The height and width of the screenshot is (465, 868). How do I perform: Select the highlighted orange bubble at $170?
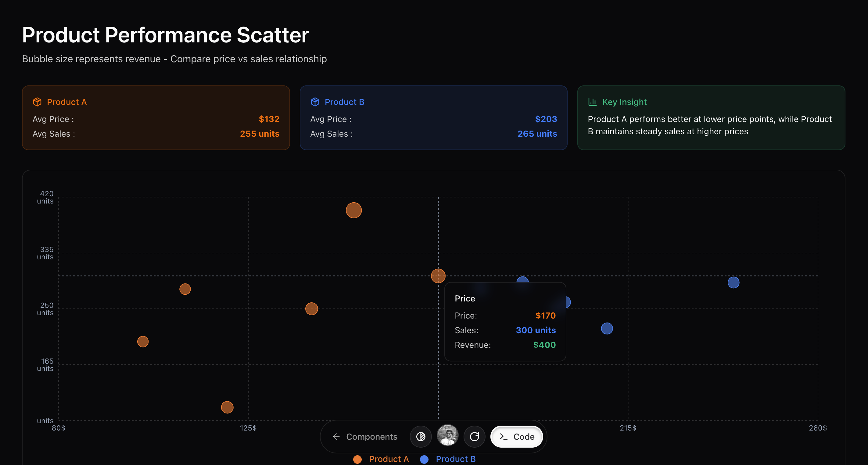438,276
